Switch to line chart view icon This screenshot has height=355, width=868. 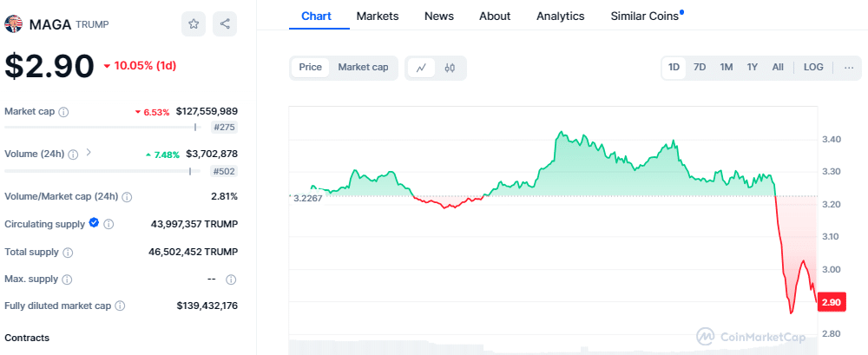point(421,68)
